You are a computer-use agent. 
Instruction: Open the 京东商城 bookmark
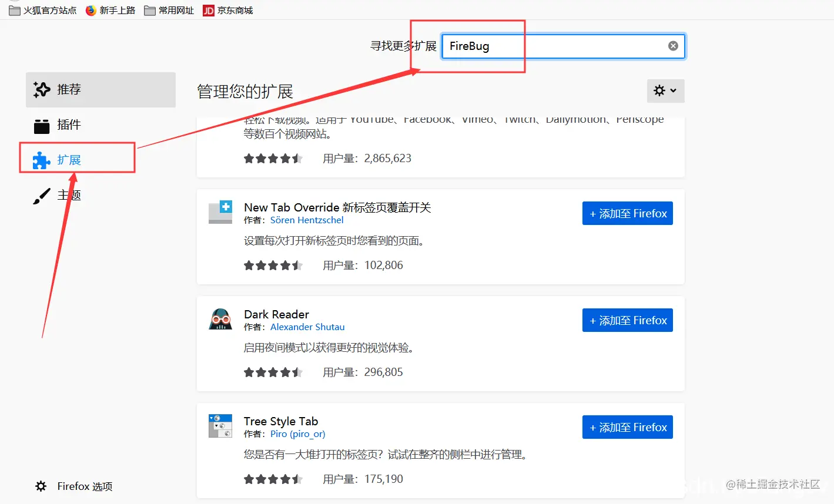pyautogui.click(x=228, y=10)
